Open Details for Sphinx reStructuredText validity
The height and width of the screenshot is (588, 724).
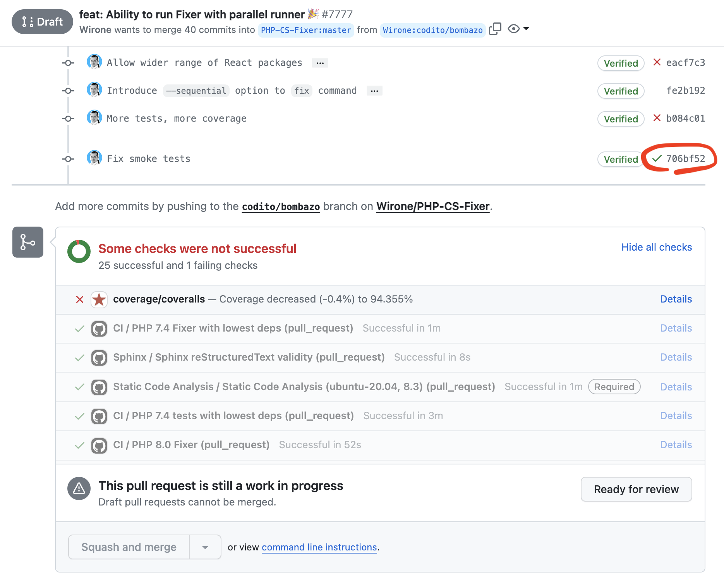(676, 357)
